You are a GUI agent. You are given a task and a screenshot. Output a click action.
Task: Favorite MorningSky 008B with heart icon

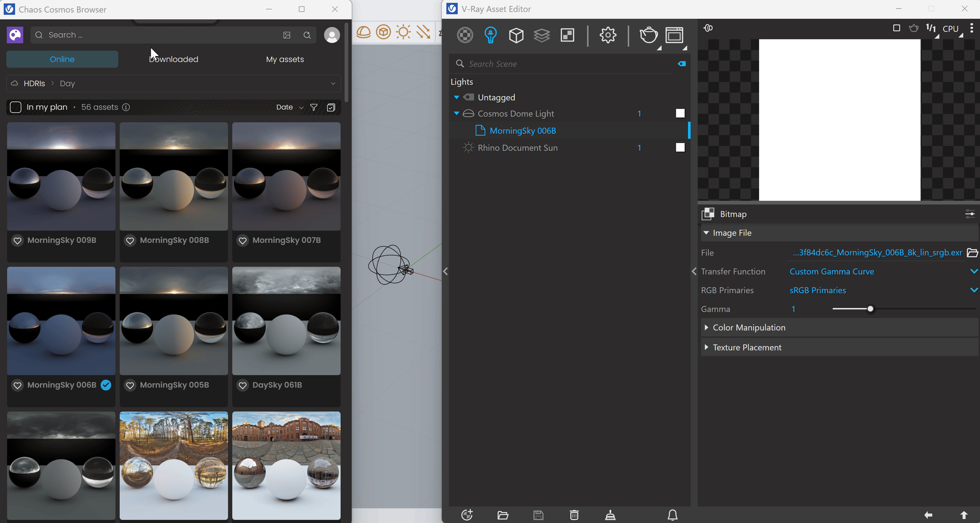(130, 241)
